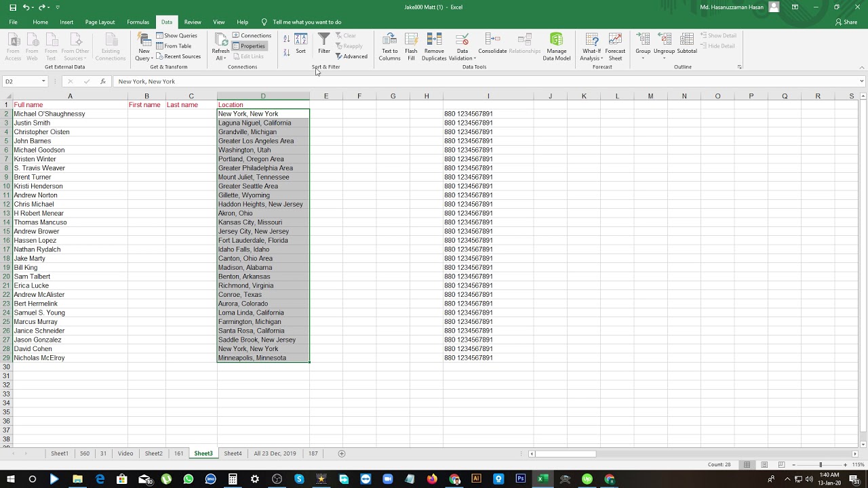Zoom out with the minus button
Viewport: 868px width, 488px height.
click(x=793, y=464)
